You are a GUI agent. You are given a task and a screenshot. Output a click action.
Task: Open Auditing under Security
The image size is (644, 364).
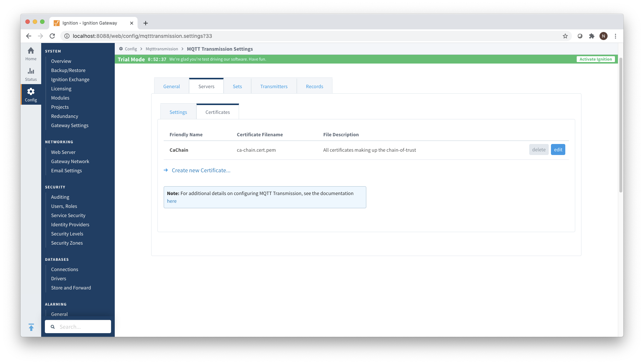coord(60,197)
